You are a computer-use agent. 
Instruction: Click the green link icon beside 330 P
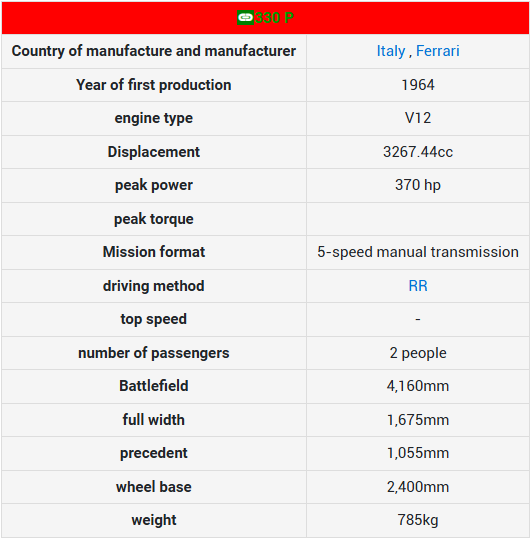tap(245, 18)
